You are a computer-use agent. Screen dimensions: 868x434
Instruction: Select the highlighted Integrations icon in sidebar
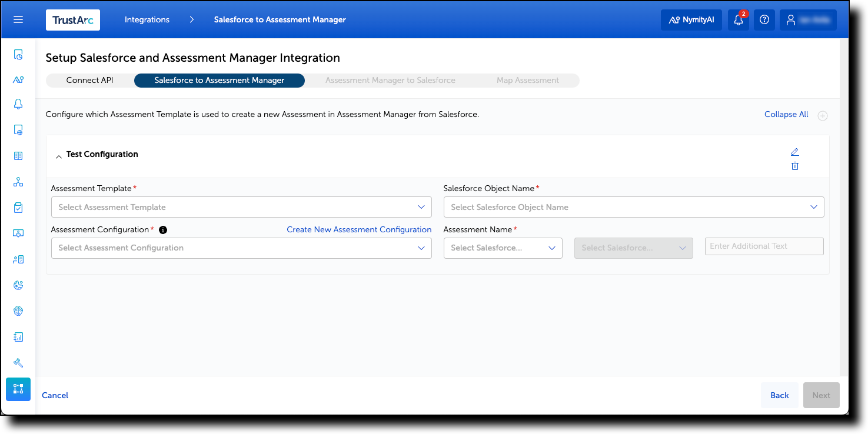click(x=18, y=389)
